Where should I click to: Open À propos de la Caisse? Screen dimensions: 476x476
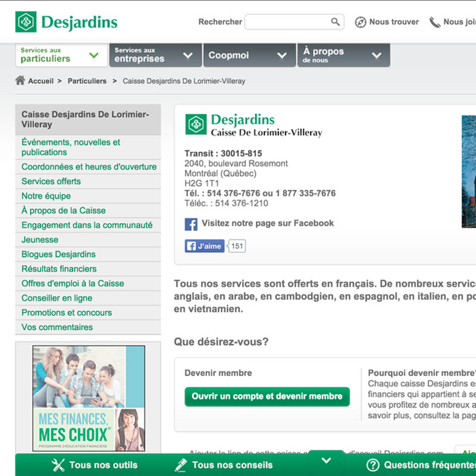(x=88, y=211)
